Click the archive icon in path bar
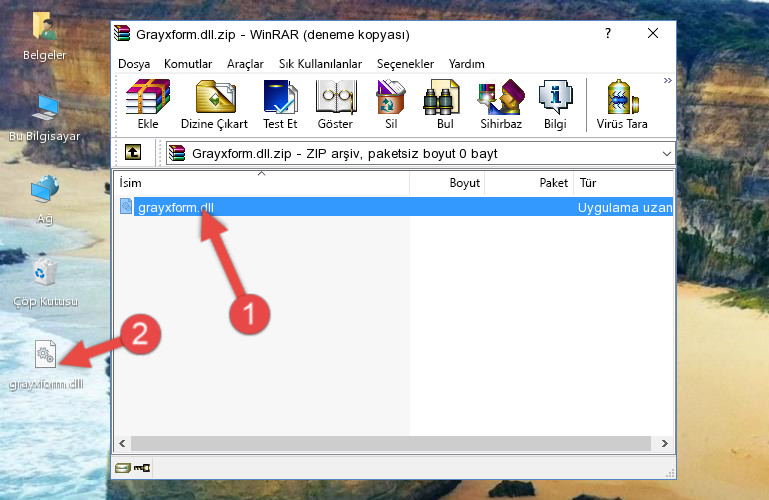The height and width of the screenshot is (500, 769). pyautogui.click(x=177, y=153)
